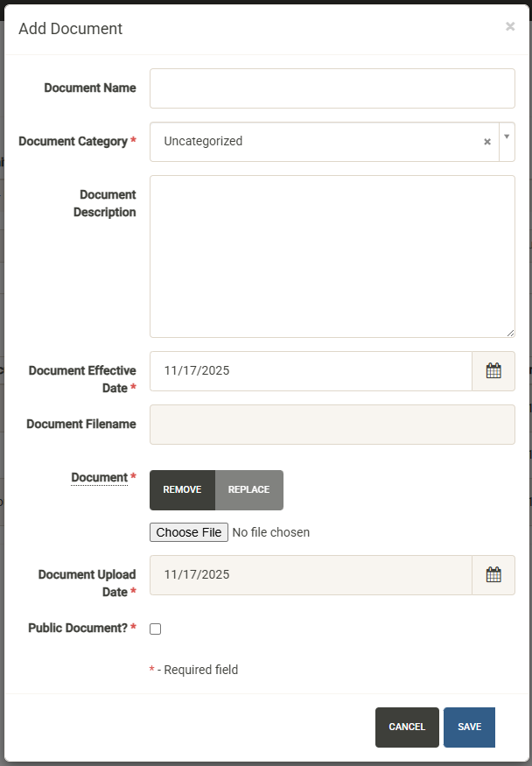
Task: Click the Public Document? label text
Action: point(78,629)
